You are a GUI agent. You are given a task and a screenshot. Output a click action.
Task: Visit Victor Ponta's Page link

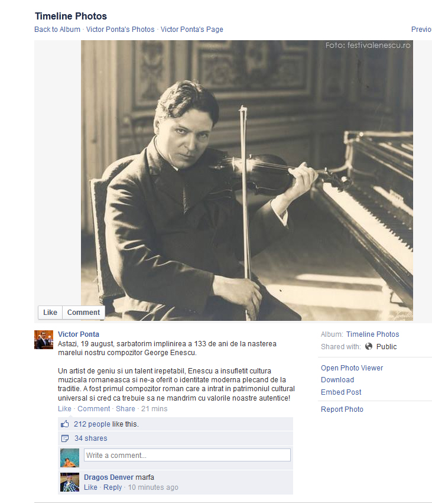[x=192, y=30]
